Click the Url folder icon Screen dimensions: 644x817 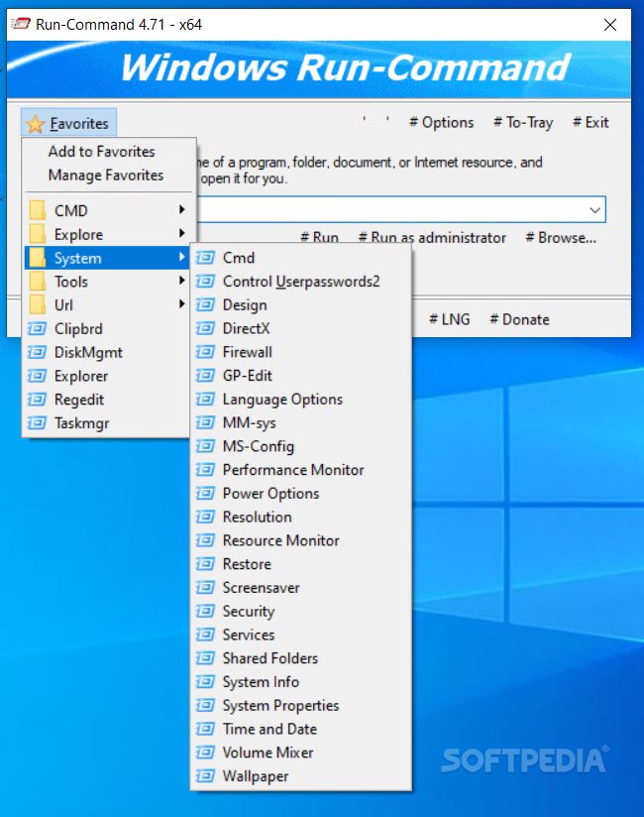tap(37, 304)
